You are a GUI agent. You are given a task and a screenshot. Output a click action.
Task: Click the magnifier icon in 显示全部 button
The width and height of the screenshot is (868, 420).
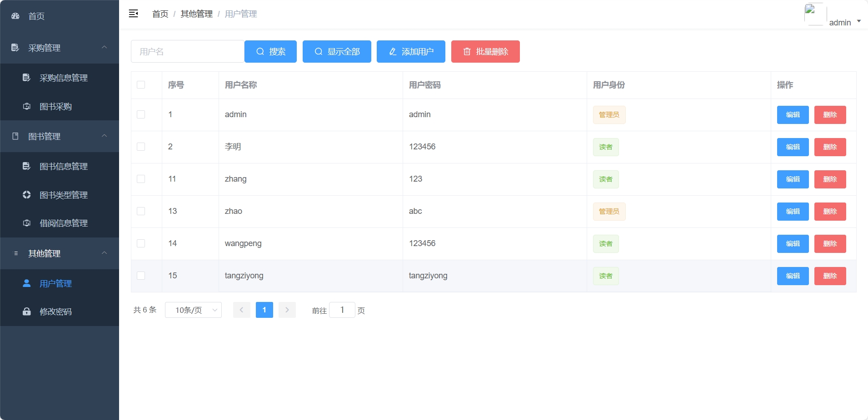[319, 51]
